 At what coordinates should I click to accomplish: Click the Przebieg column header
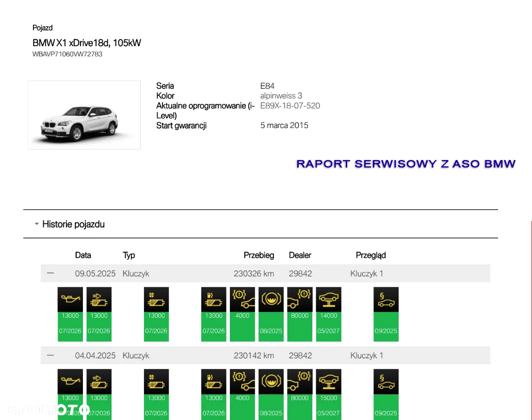[x=259, y=255]
